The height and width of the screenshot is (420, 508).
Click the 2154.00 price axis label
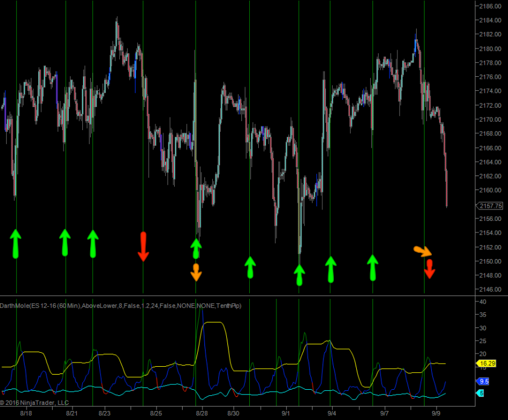(x=490, y=232)
